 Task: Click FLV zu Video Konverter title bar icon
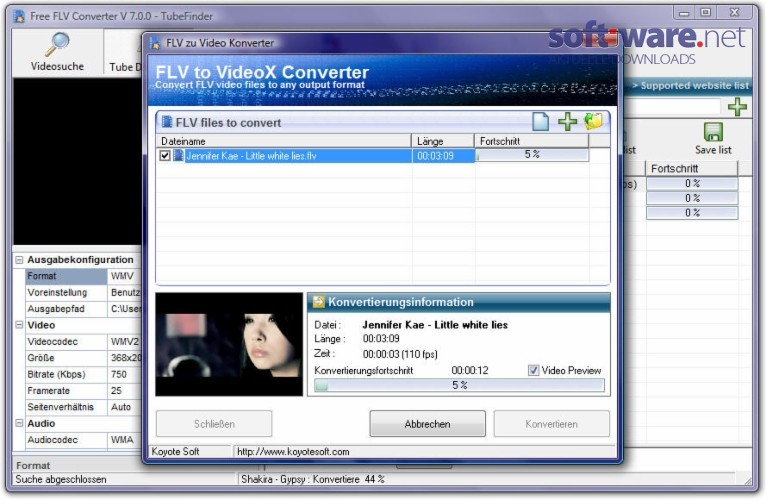pos(155,43)
